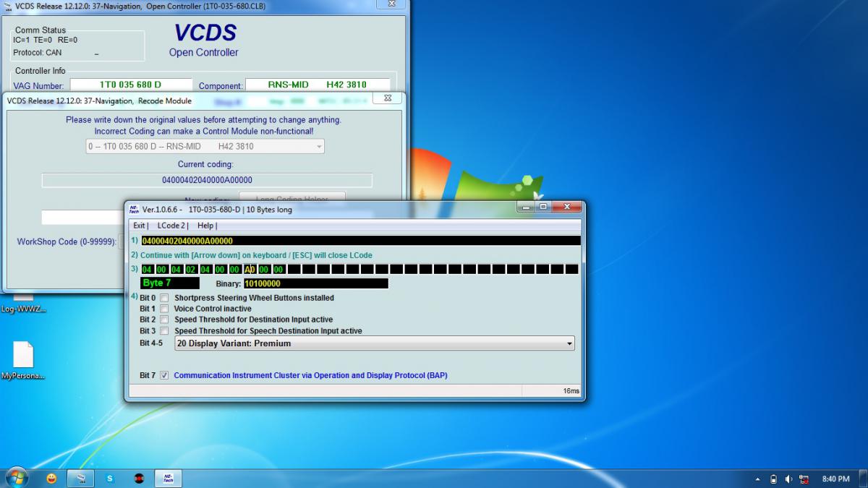Click the NE-Tech logo in LCode title bar

pyautogui.click(x=134, y=209)
